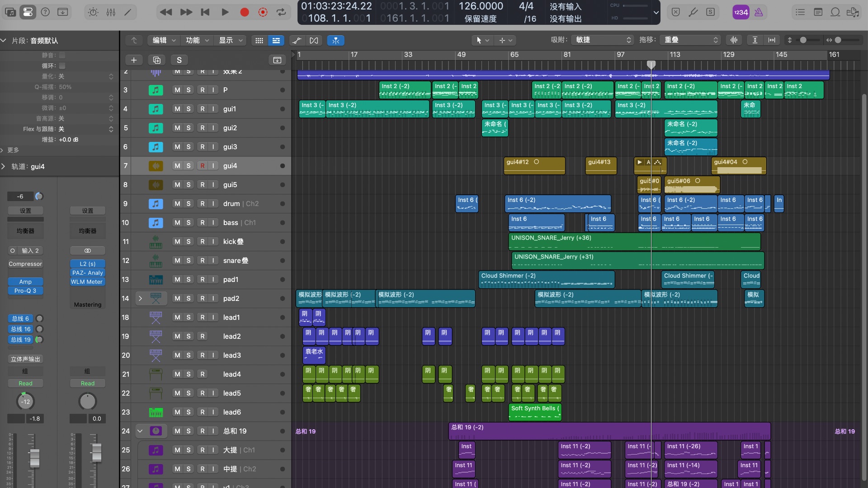Click the Fast Forward transport button
The height and width of the screenshot is (488, 868).
(186, 12)
